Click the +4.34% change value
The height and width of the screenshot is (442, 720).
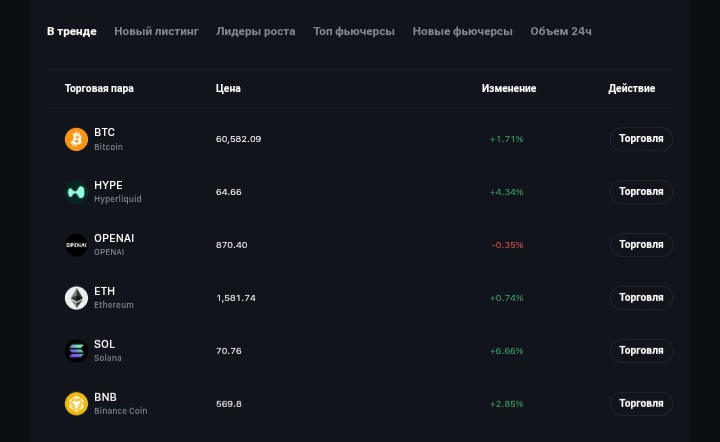click(x=506, y=192)
